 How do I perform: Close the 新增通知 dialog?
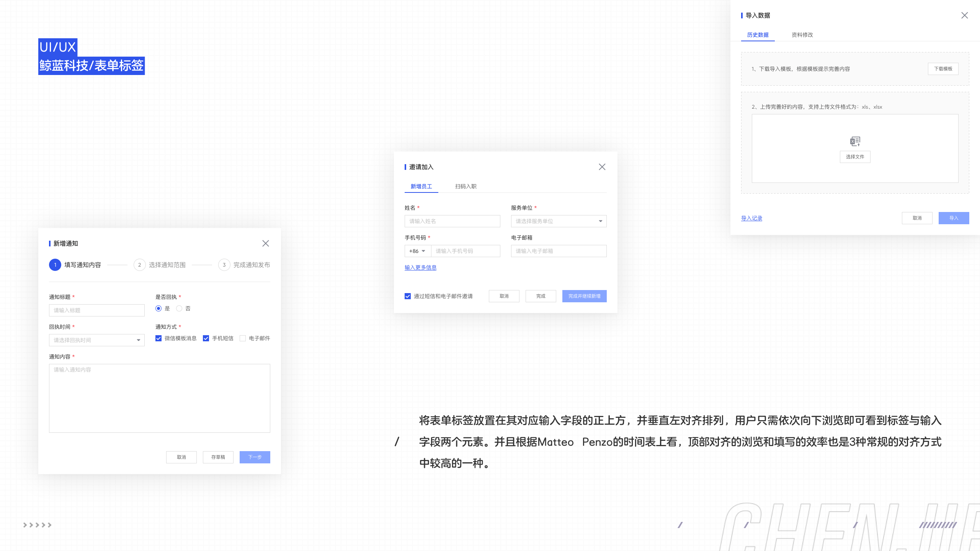click(266, 243)
